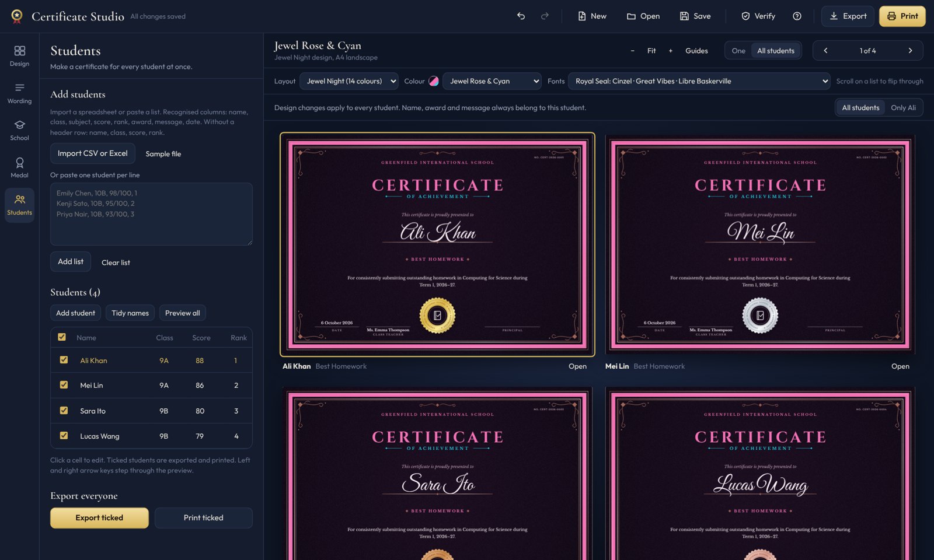
Task: Print using the gold Print button
Action: 902,16
